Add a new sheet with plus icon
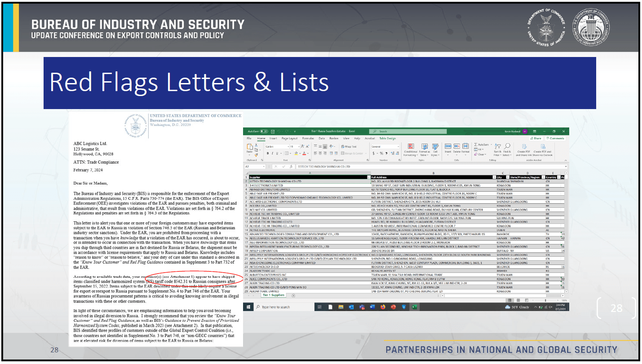 pyautogui.click(x=293, y=295)
